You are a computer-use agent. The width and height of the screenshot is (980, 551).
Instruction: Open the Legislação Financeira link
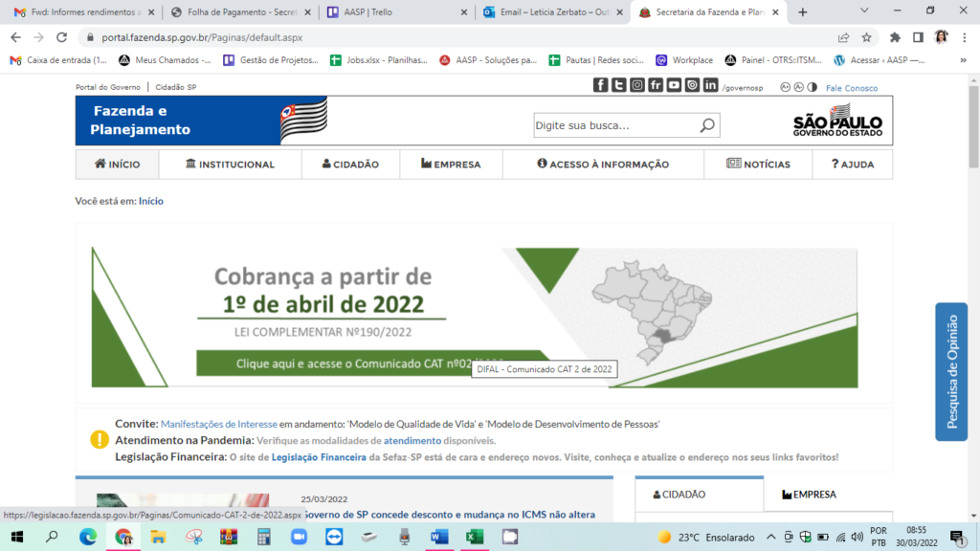(x=319, y=457)
